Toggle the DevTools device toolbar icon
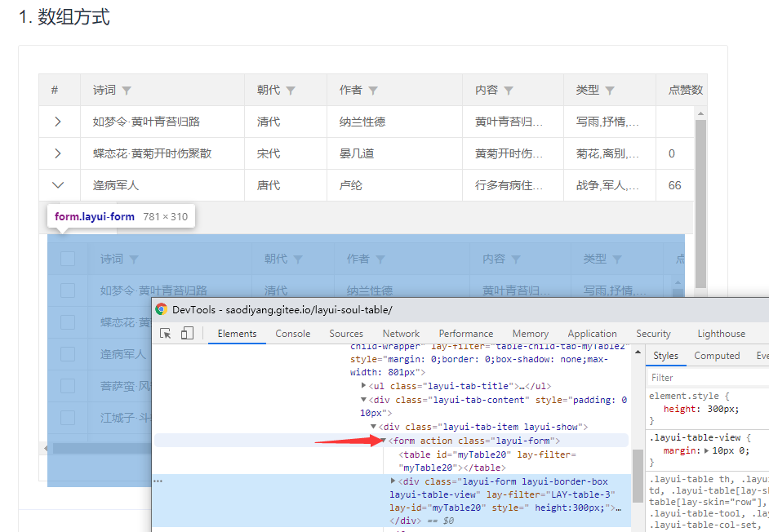This screenshot has width=769, height=532. (x=187, y=334)
